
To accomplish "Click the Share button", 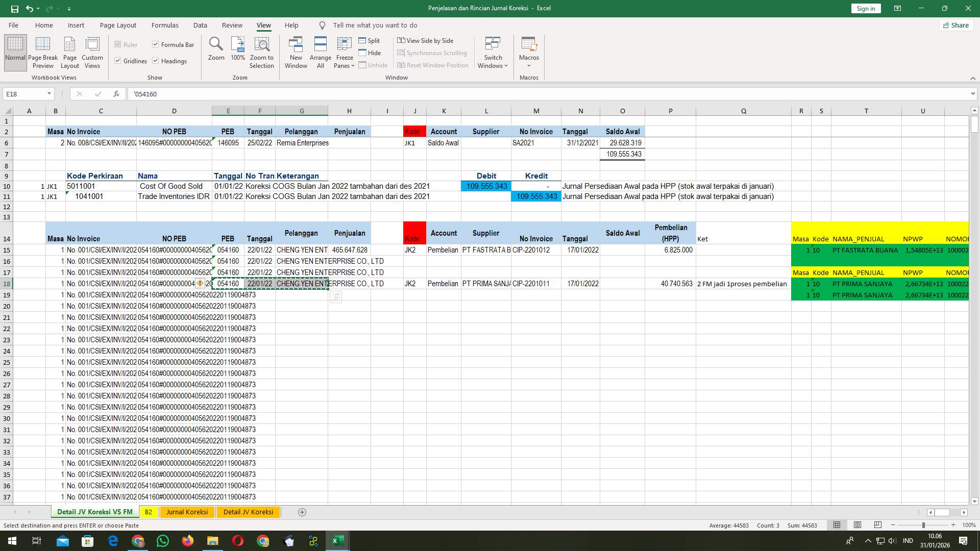I will point(955,25).
